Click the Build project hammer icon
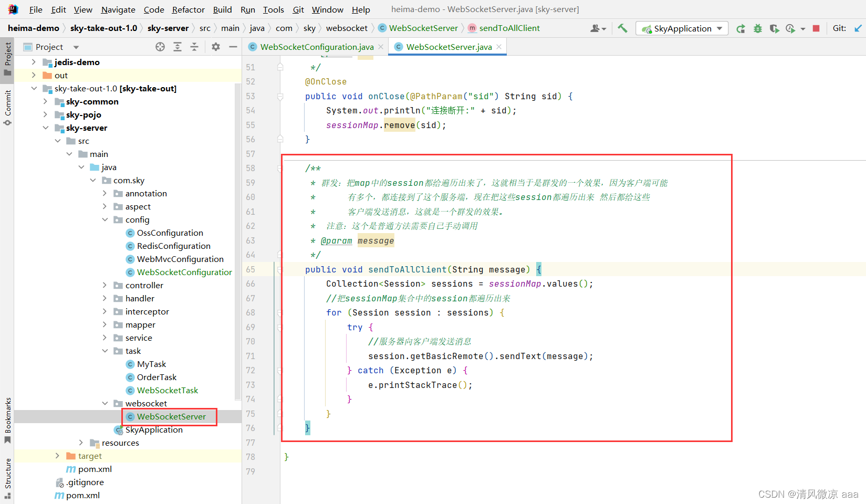Viewport: 866px width, 504px height. [x=622, y=28]
